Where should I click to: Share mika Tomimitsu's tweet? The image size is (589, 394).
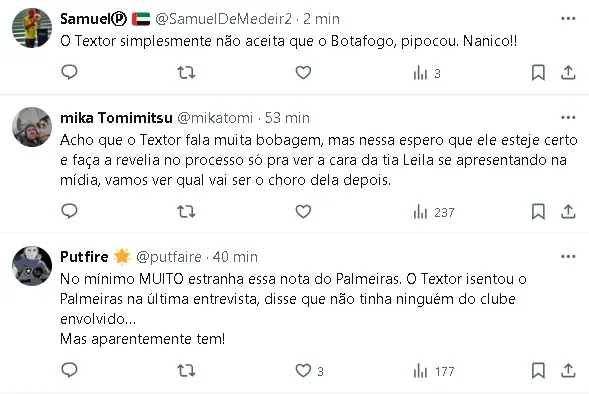[x=568, y=212]
